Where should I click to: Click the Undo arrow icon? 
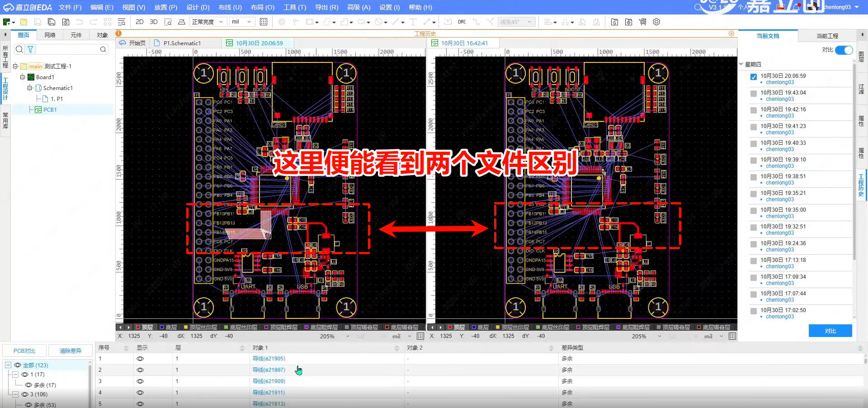coord(80,22)
